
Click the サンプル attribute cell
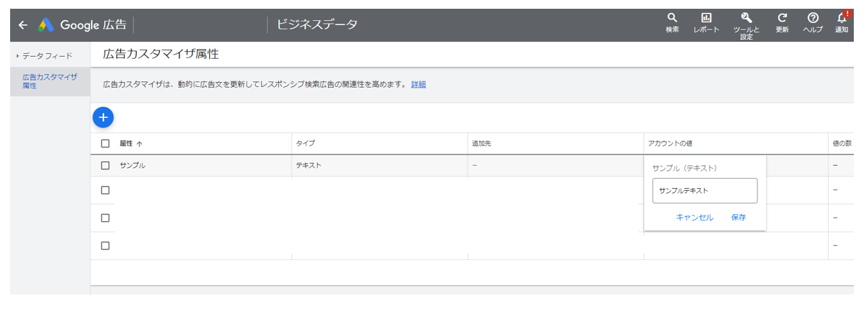tap(132, 165)
